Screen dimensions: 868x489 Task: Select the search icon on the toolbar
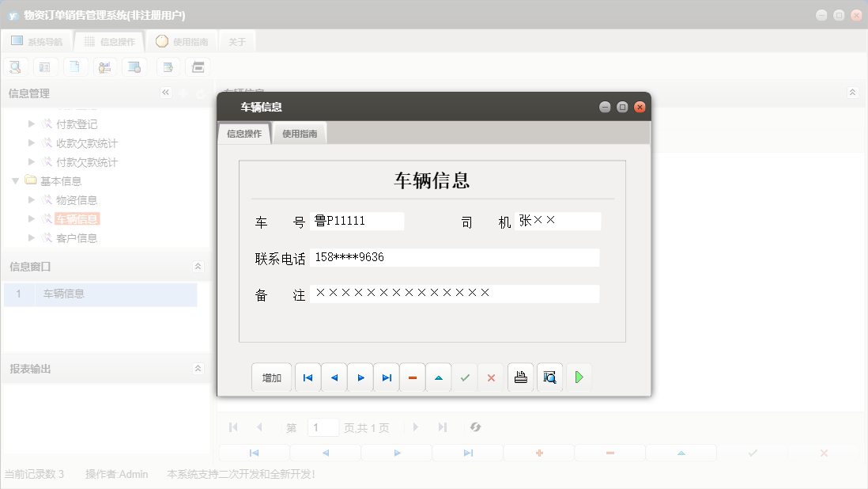(x=15, y=66)
